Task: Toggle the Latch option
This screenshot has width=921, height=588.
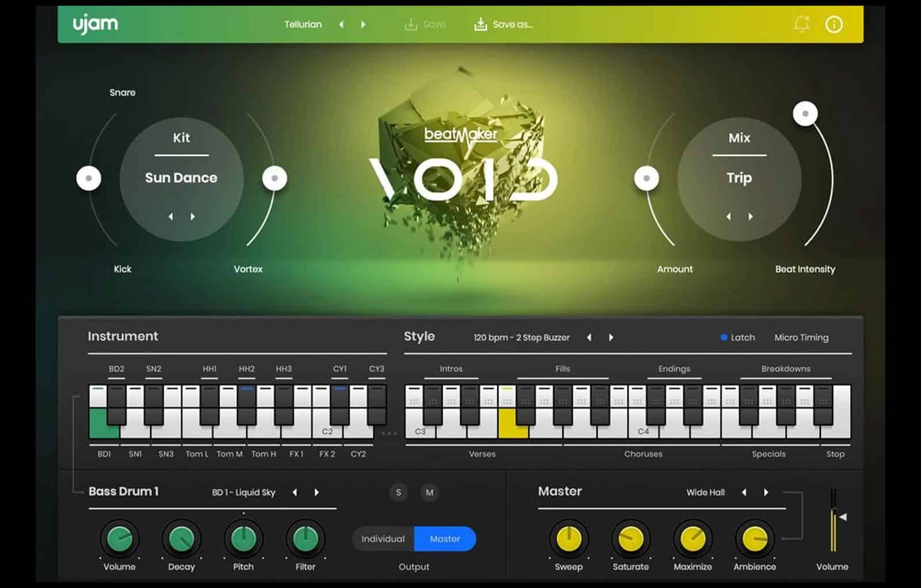Action: click(x=737, y=338)
